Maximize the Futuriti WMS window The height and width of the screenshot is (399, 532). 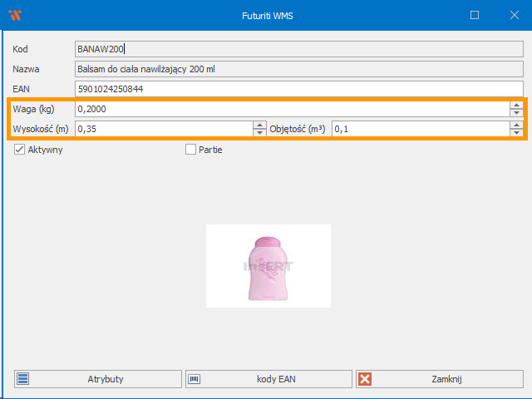(475, 15)
